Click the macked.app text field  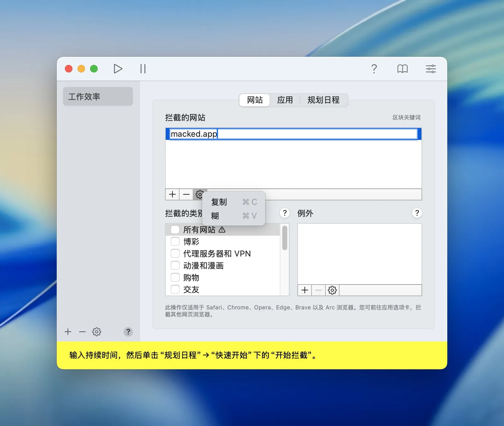[x=293, y=134]
